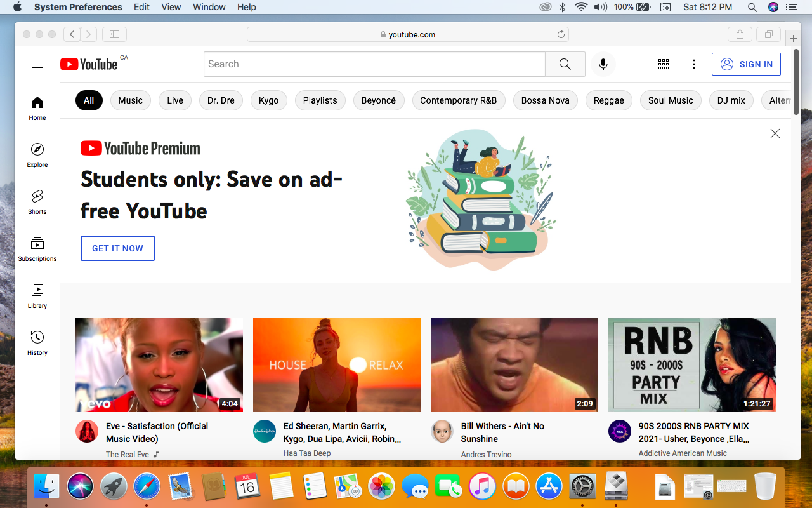The width and height of the screenshot is (812, 508).
Task: Click the SIGN IN button
Action: point(746,64)
